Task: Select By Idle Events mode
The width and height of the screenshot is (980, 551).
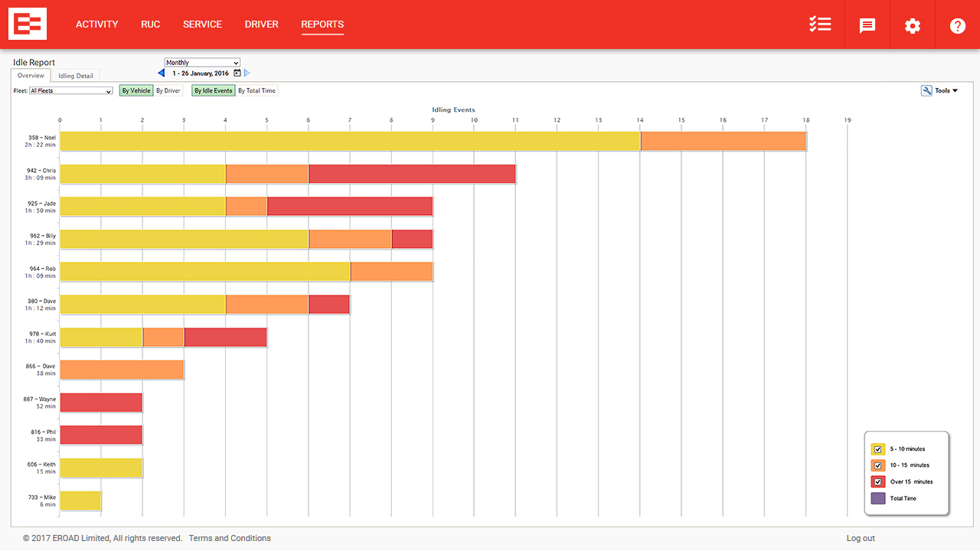Action: [213, 90]
